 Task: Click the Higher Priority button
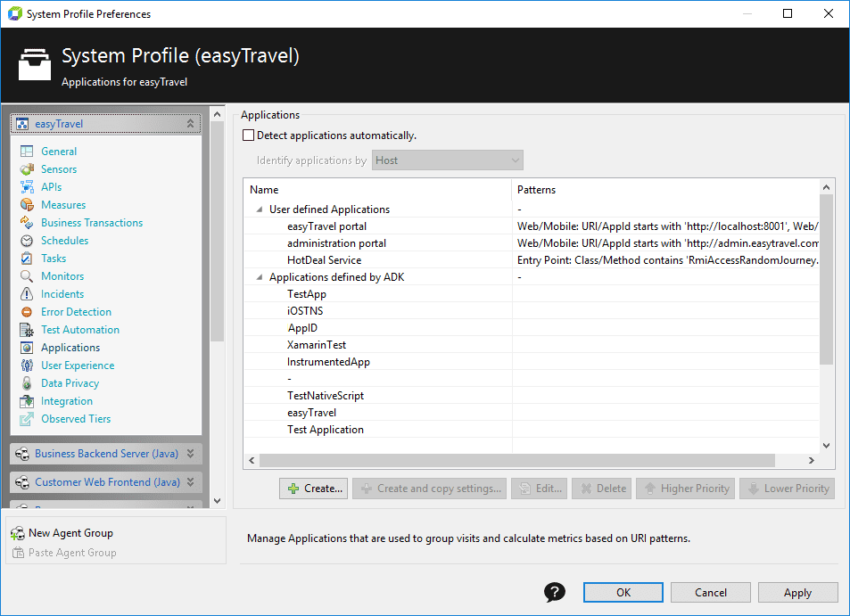[686, 489]
